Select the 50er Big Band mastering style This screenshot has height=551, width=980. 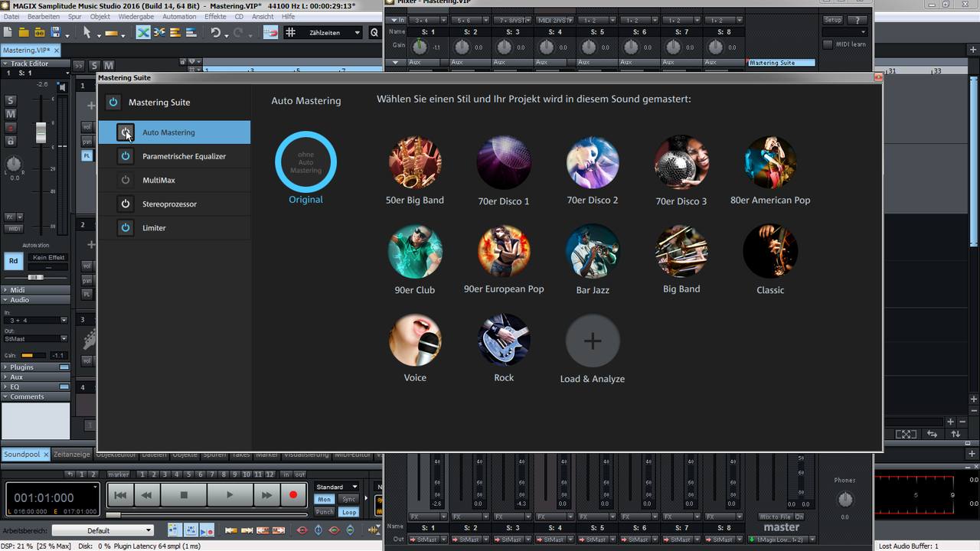click(415, 162)
